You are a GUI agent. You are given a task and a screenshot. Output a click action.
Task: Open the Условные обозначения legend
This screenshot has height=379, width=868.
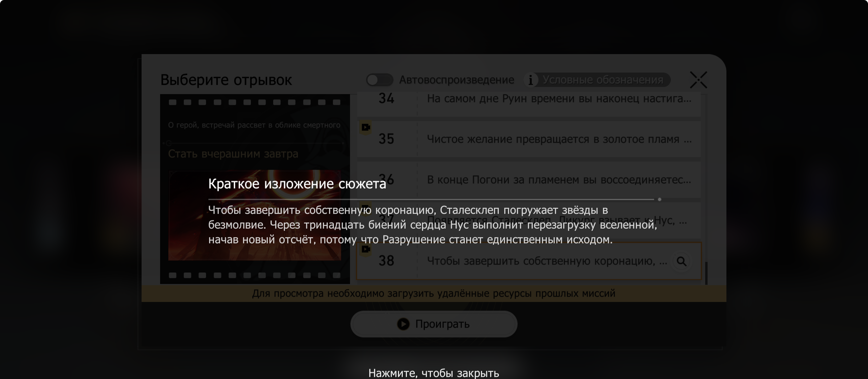click(x=603, y=80)
